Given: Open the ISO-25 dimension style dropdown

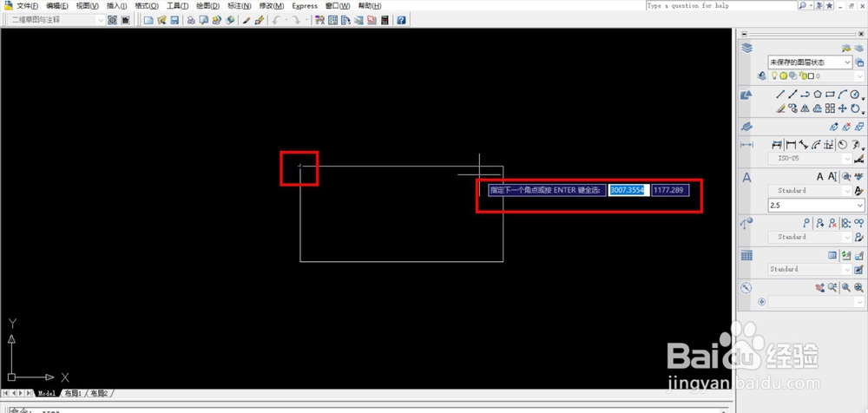Looking at the screenshot, I should point(811,158).
